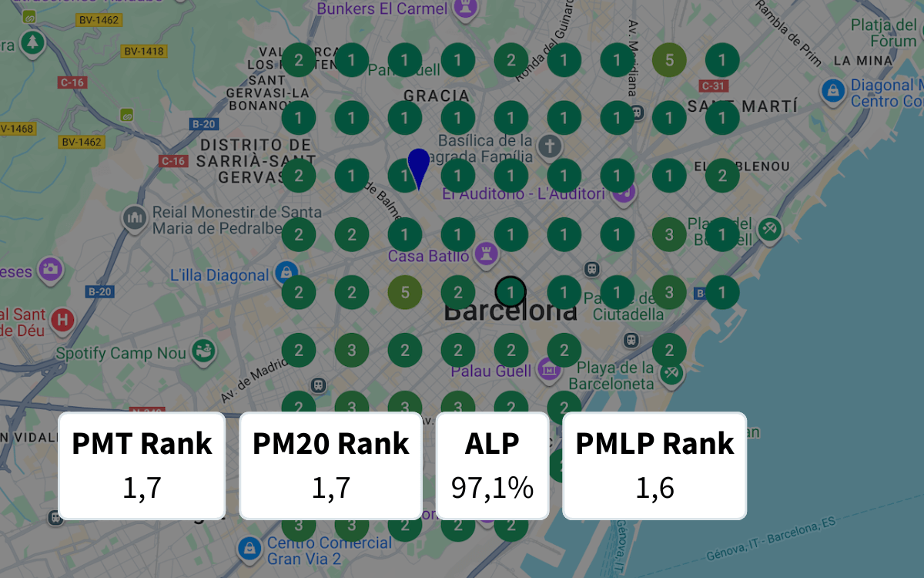This screenshot has width=924, height=578.
Task: Click the Centro Comercial Gran Via 2 label
Action: 330,550
